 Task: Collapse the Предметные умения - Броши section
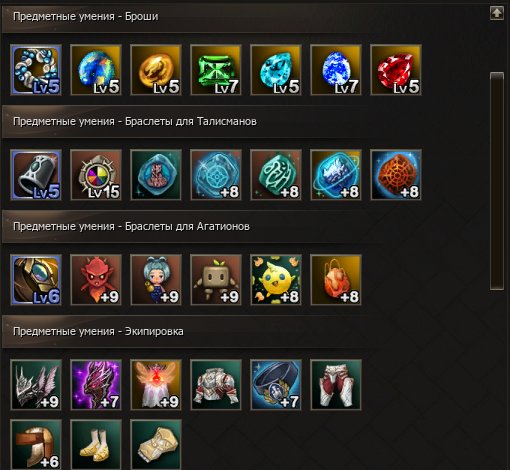coord(243,17)
